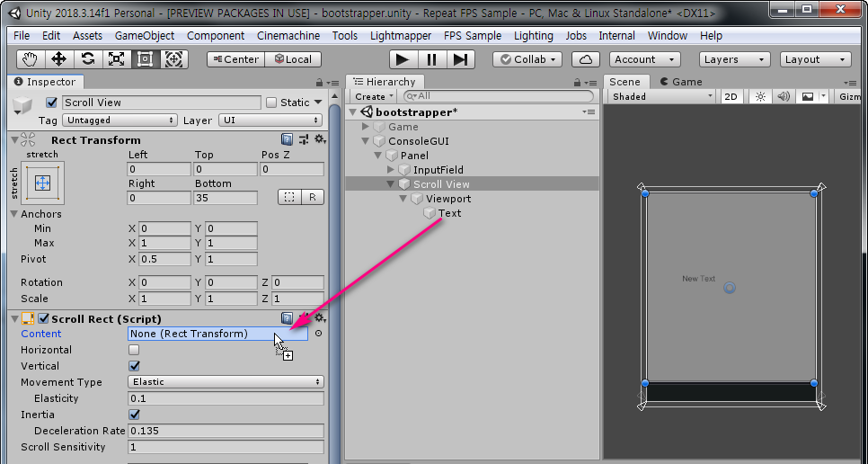The width and height of the screenshot is (868, 464).
Task: Open the GameObject menu
Action: 145,35
